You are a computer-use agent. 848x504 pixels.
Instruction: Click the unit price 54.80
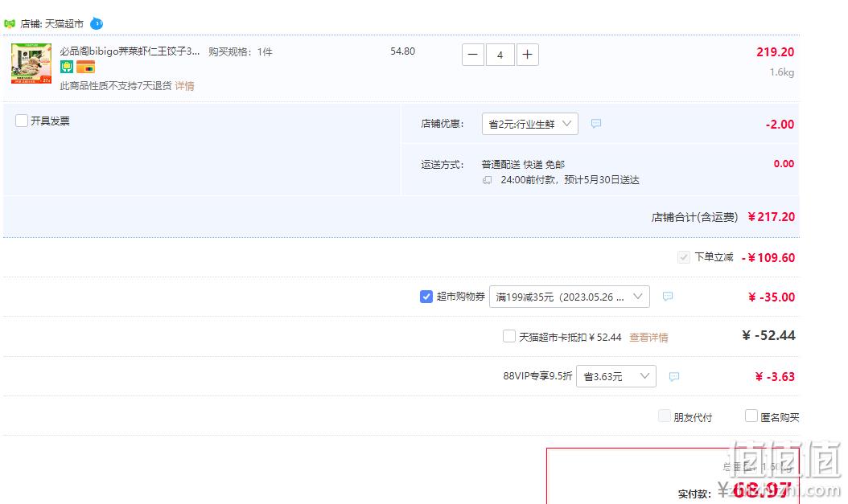click(403, 51)
